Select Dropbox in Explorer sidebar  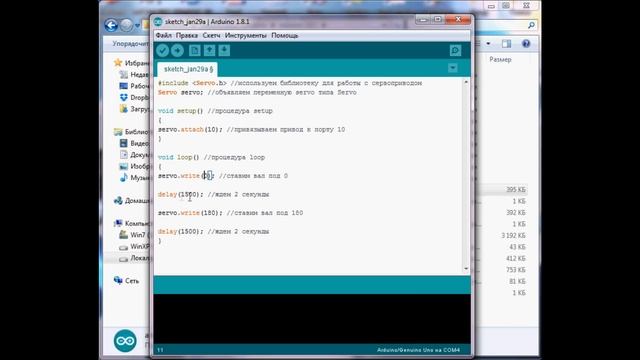[x=134, y=98]
